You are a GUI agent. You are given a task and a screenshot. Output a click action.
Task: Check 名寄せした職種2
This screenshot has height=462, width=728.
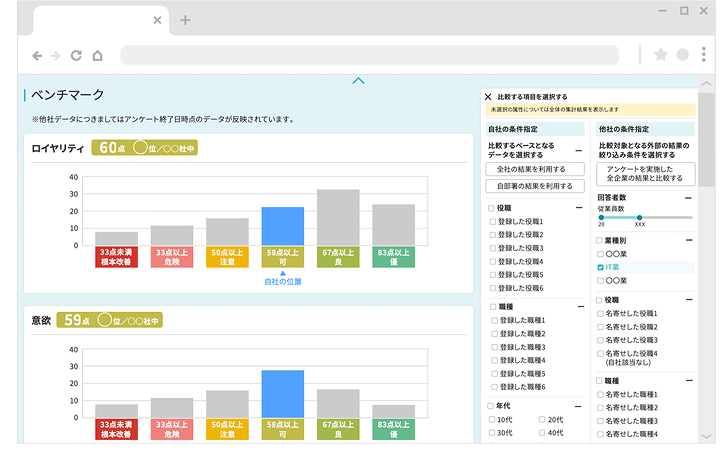tap(600, 407)
